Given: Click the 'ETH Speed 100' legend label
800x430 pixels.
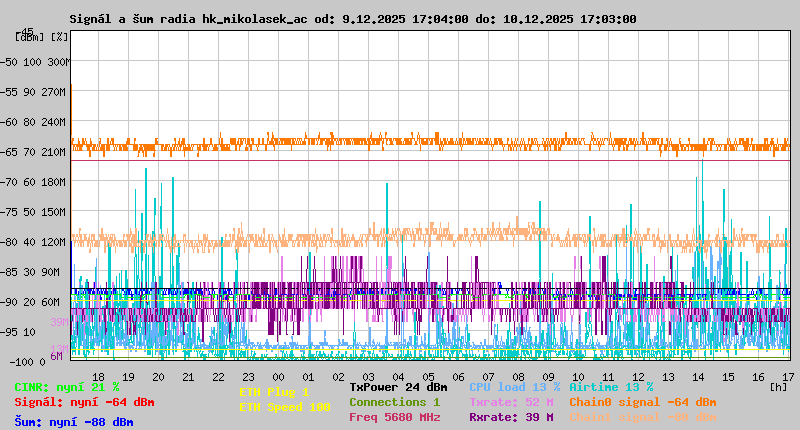Looking at the screenshot, I should 285,408.
